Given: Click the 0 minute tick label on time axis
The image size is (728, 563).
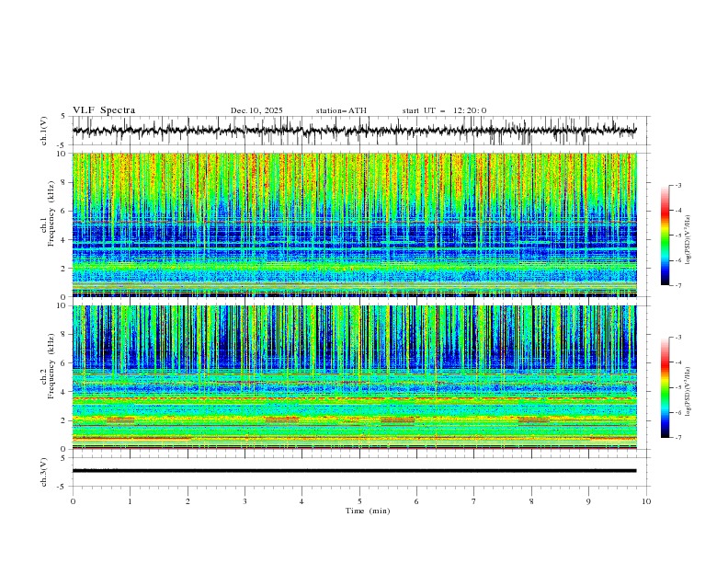Looking at the screenshot, I should click(x=73, y=501).
